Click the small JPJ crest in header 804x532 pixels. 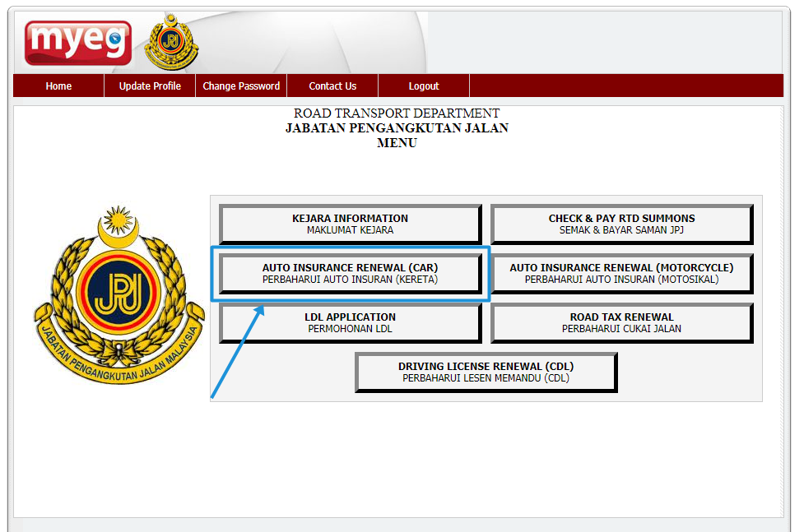coord(171,42)
